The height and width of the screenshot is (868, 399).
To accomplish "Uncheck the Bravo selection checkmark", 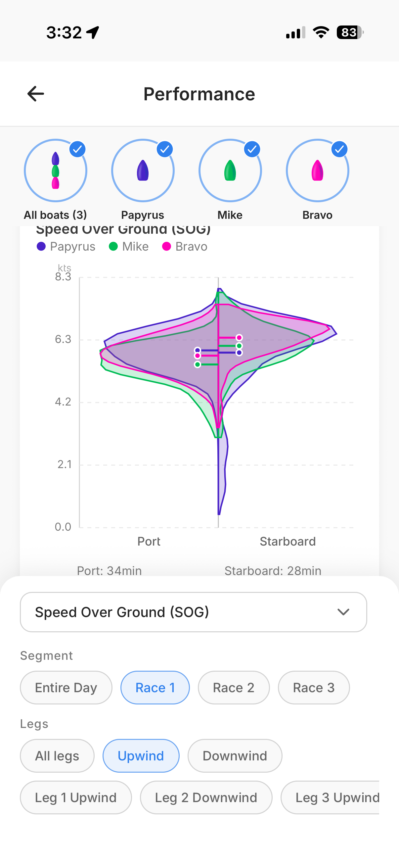I will click(339, 149).
